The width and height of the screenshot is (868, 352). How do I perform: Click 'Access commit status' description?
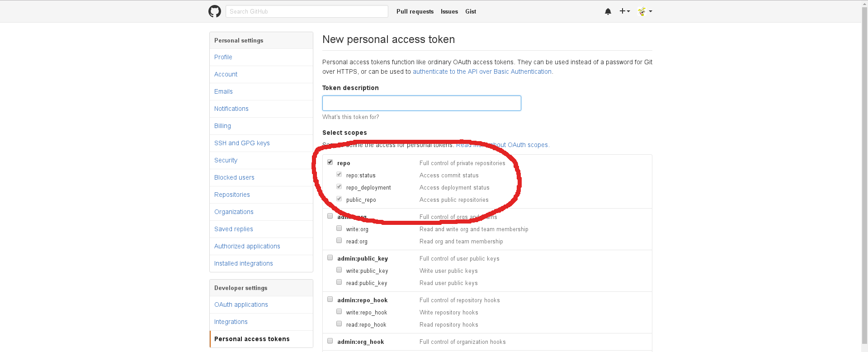pyautogui.click(x=449, y=175)
